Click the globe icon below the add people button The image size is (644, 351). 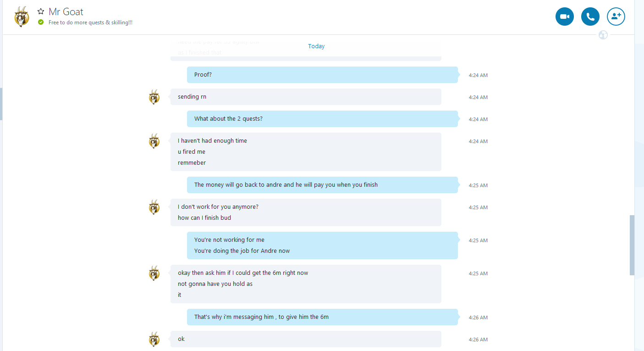tap(603, 35)
